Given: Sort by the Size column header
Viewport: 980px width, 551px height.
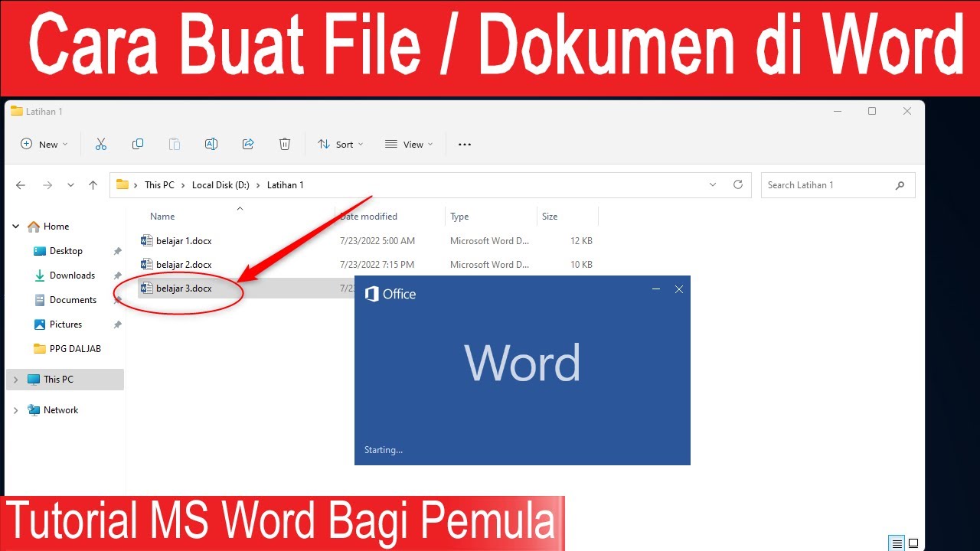Looking at the screenshot, I should tap(550, 217).
